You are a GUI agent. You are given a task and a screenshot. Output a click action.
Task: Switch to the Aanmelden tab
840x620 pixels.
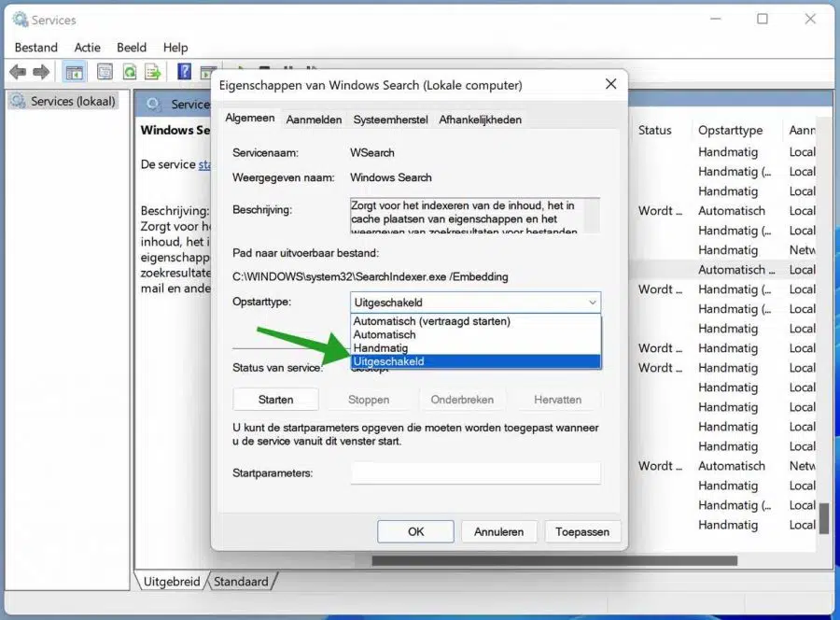[x=314, y=120]
